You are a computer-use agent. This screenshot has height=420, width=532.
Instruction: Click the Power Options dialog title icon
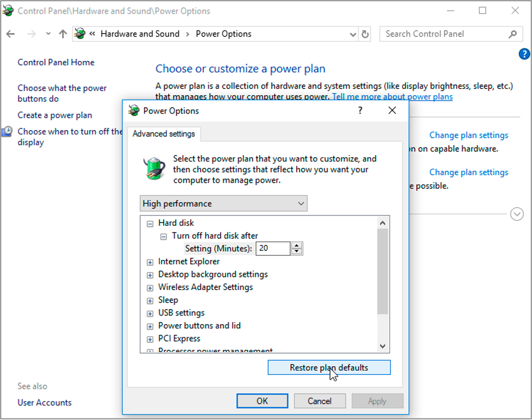[134, 110]
